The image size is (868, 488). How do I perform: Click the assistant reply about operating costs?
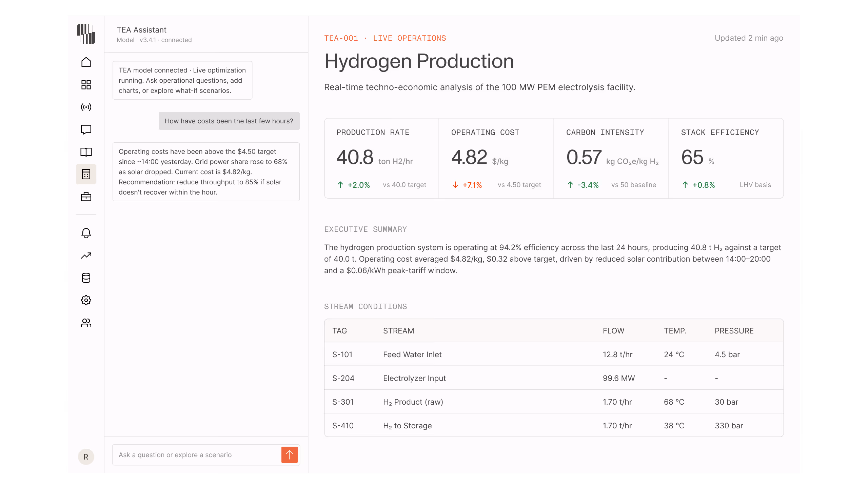[206, 172]
